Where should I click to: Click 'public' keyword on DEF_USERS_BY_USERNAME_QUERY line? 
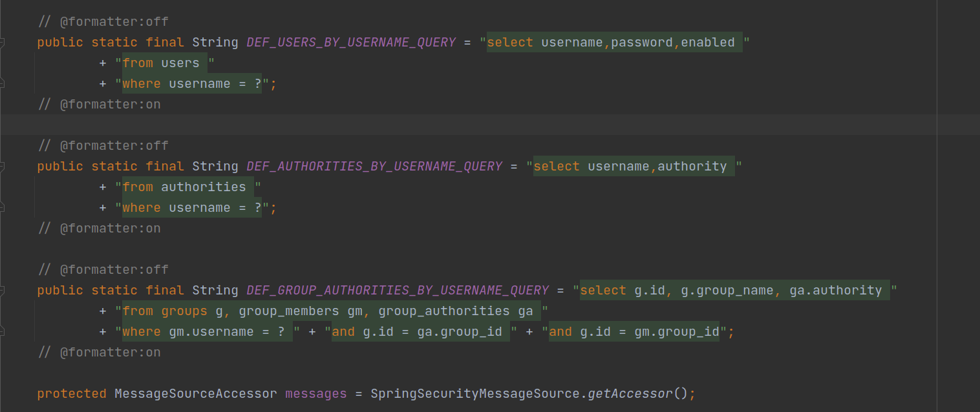point(60,43)
